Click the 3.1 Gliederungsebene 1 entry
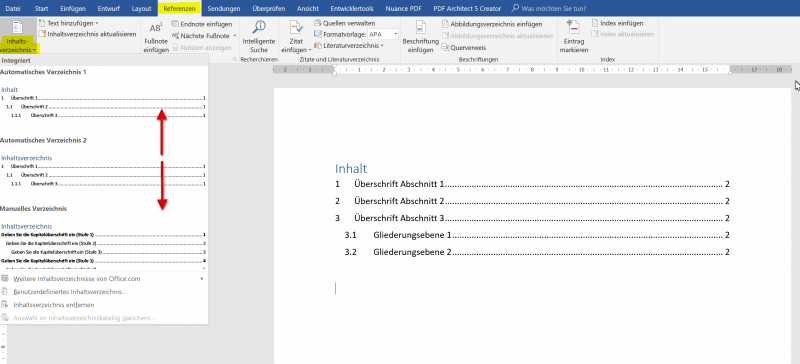Viewport: 800px width, 364px height. [x=537, y=235]
